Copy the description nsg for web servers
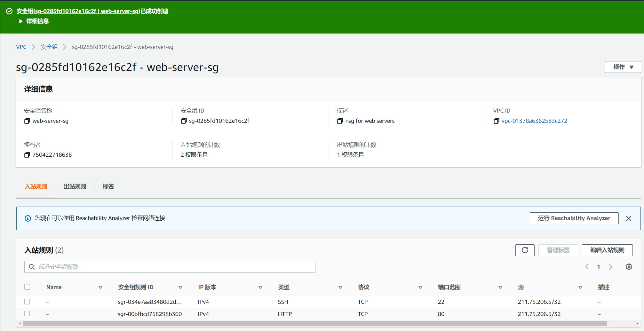This screenshot has width=644, height=331. pyautogui.click(x=340, y=121)
